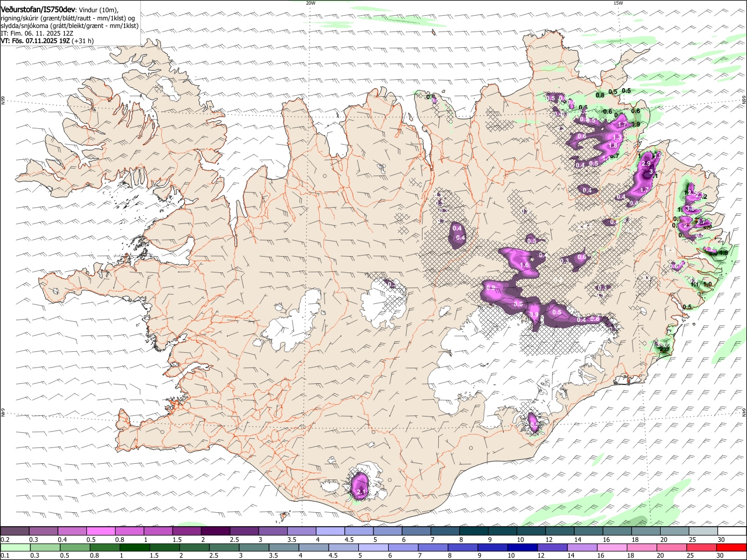Select lower legend darkest green swatch labeled 1
The image size is (747, 560).
[x=134, y=547]
